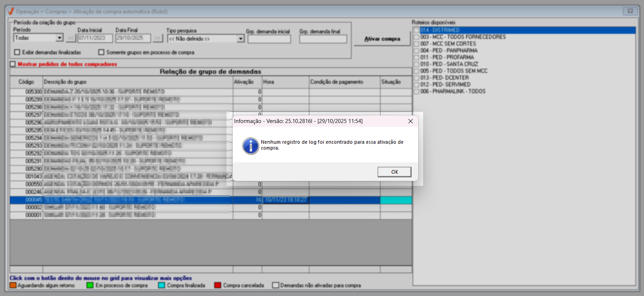Select the row with code 000002
This screenshot has height=296, width=644.
211,207
